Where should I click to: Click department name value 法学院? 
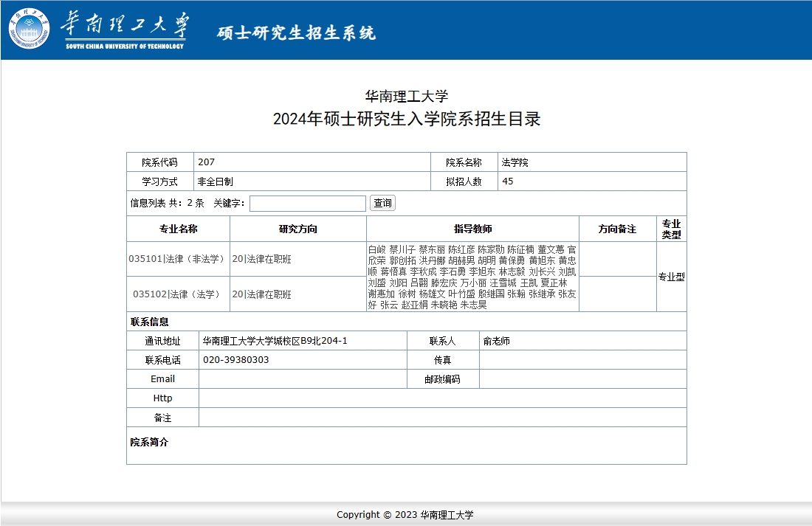515,162
